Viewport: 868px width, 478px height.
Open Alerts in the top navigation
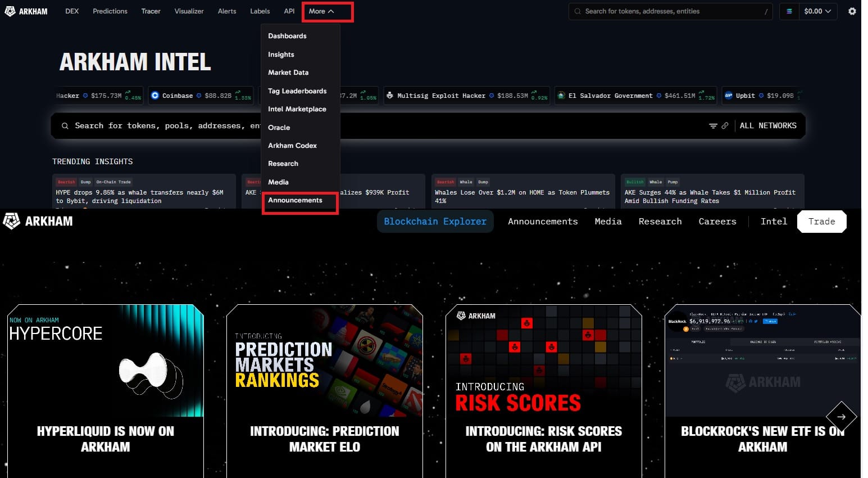pyautogui.click(x=227, y=11)
